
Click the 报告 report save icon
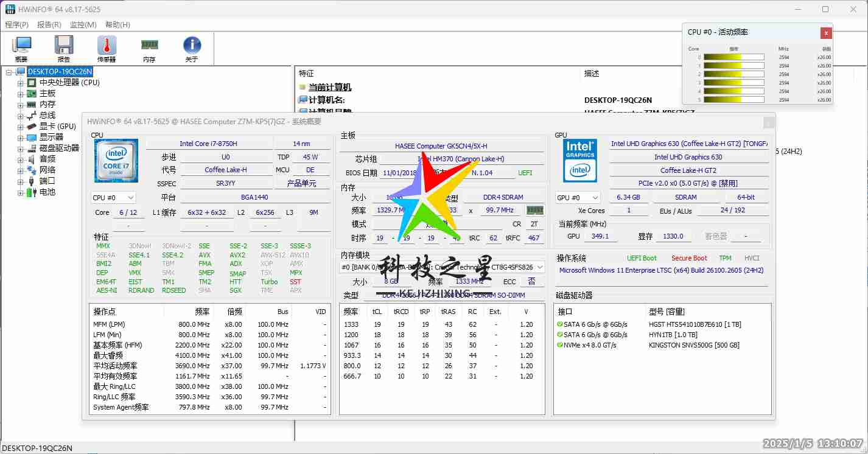coord(64,49)
